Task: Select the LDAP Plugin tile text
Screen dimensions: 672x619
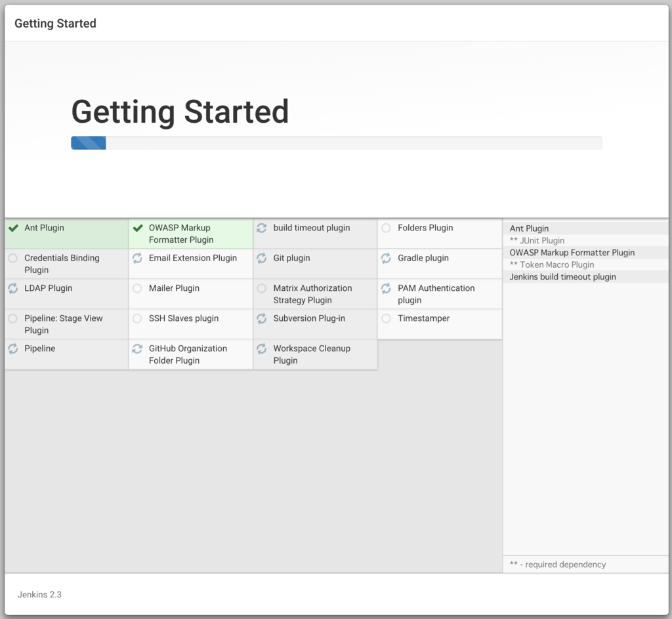Action: (48, 289)
